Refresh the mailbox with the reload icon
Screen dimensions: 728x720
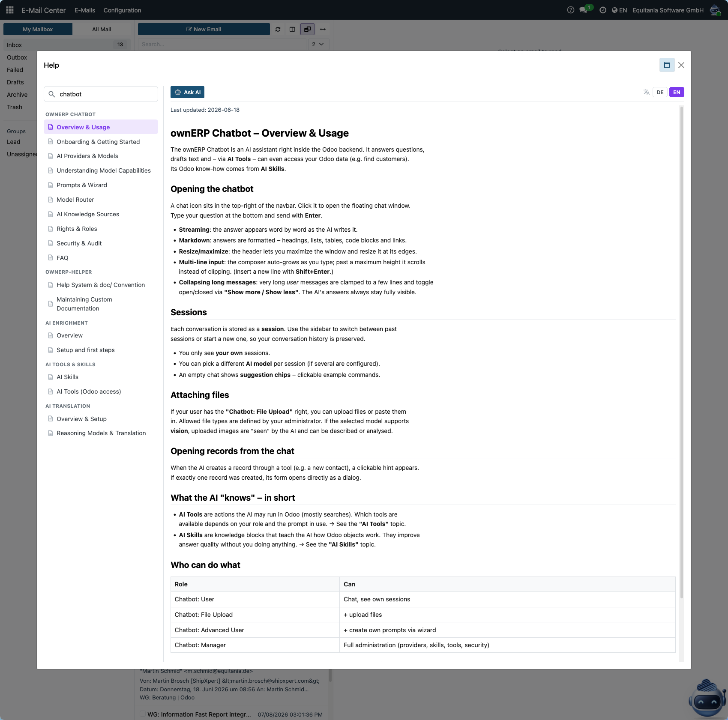(278, 29)
